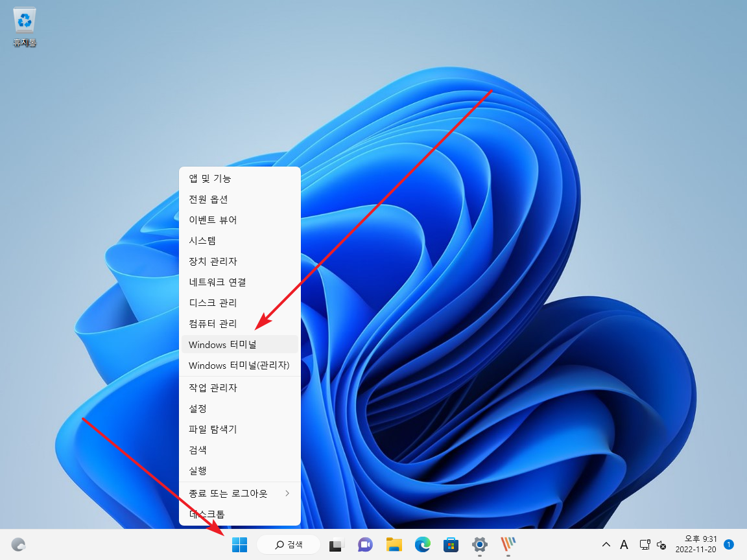Open the striped app icon in taskbar
The height and width of the screenshot is (560, 747).
click(x=508, y=544)
